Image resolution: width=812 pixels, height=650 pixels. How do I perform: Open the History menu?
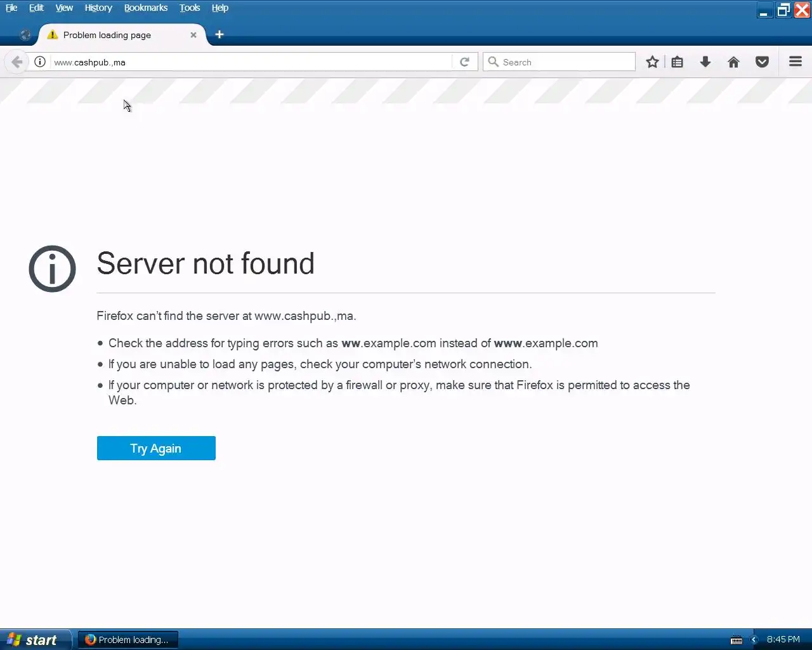tap(98, 8)
